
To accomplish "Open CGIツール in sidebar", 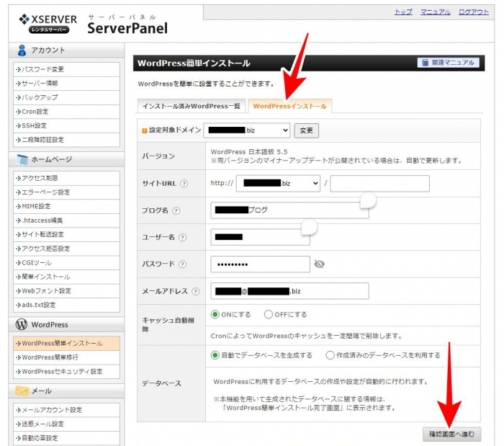I will pyautogui.click(x=66, y=263).
